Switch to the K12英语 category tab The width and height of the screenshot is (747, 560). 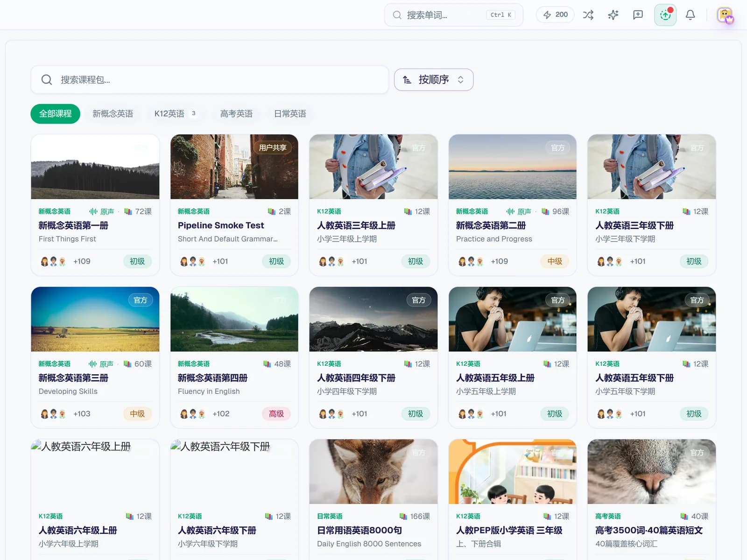click(x=176, y=114)
